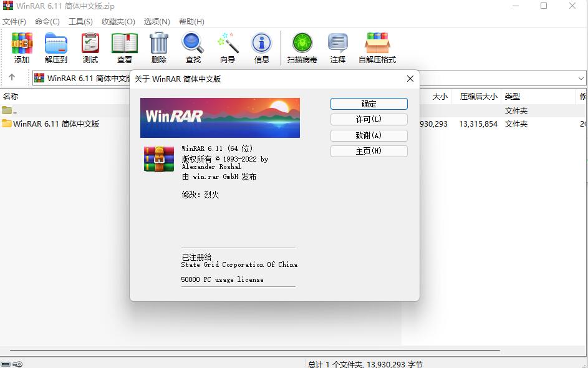Go up one level with arrow icon

12,77
